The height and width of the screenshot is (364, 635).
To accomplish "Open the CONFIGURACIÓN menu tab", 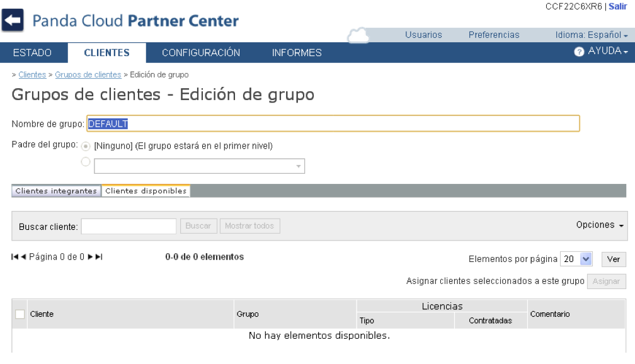I will pyautogui.click(x=201, y=53).
